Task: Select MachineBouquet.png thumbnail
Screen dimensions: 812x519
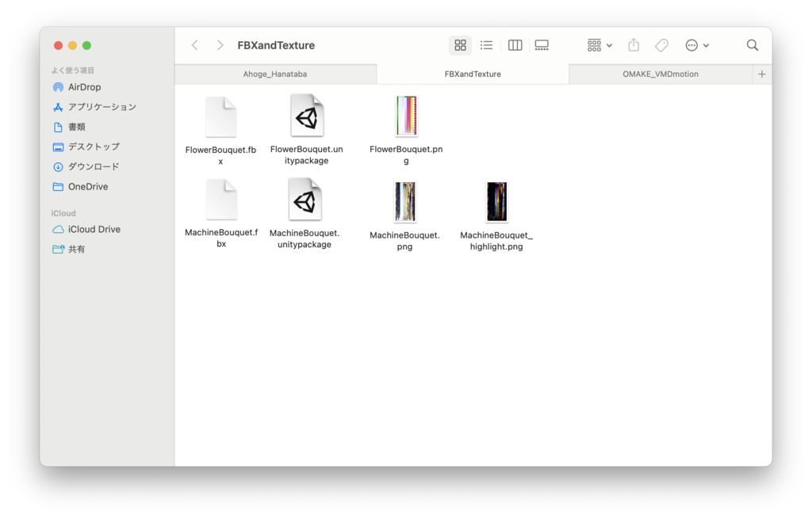Action: pyautogui.click(x=405, y=202)
